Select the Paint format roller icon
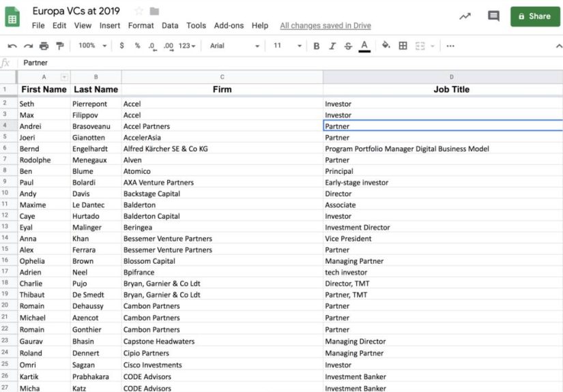563x392 pixels. [x=59, y=46]
